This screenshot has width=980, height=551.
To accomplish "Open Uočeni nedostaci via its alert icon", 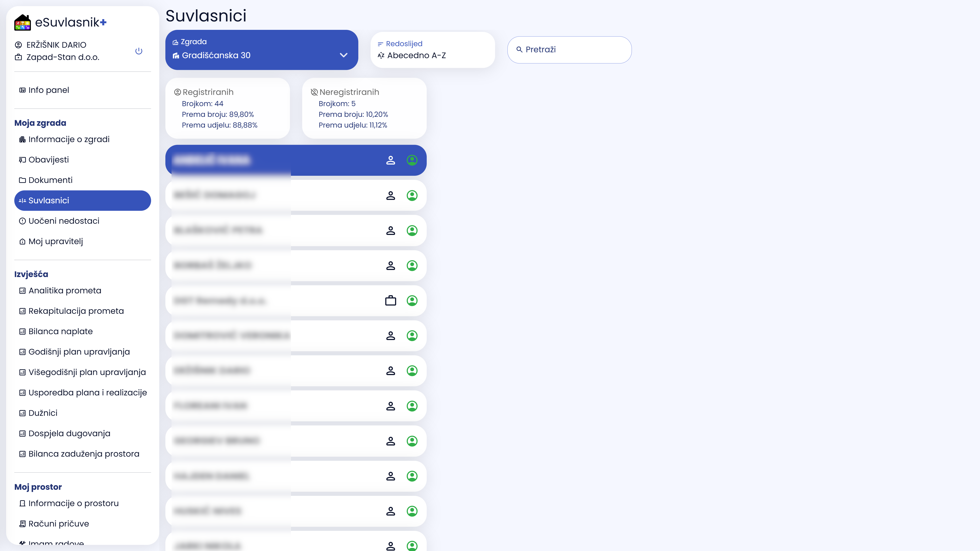I will (22, 221).
